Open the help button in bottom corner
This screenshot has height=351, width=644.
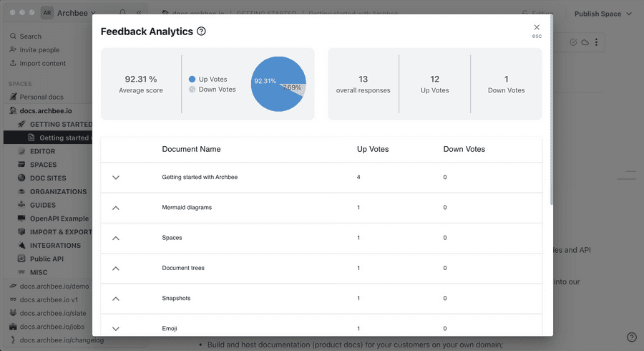[631, 337]
